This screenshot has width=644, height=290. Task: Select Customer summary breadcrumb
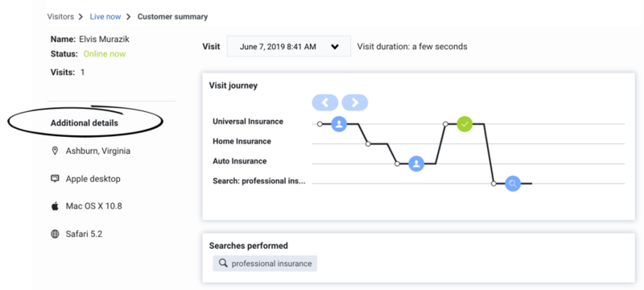(172, 17)
